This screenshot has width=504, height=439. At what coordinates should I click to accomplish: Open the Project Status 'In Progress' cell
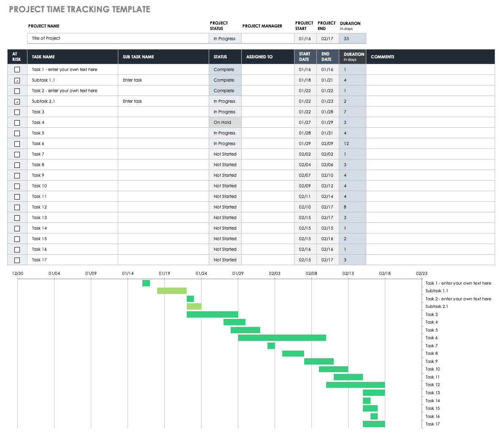pyautogui.click(x=225, y=38)
